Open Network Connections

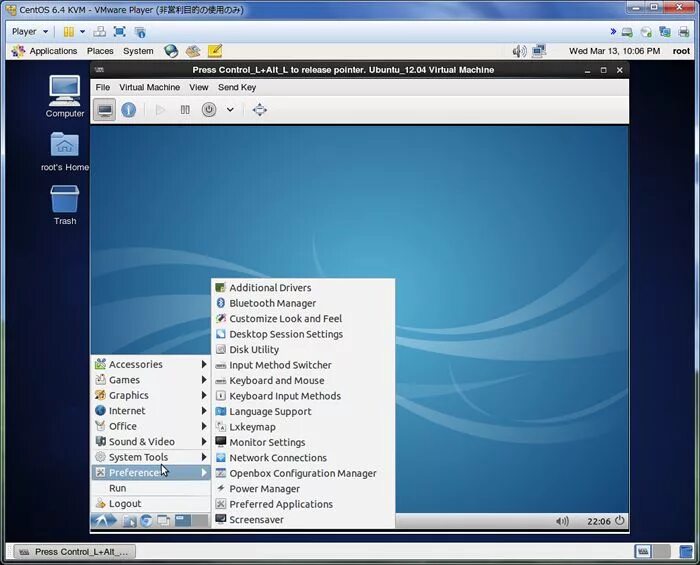(303, 458)
